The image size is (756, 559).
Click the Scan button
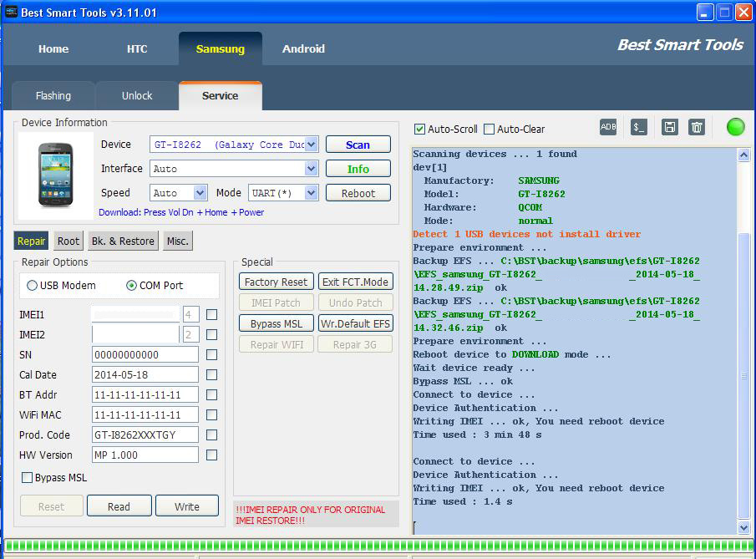click(358, 145)
